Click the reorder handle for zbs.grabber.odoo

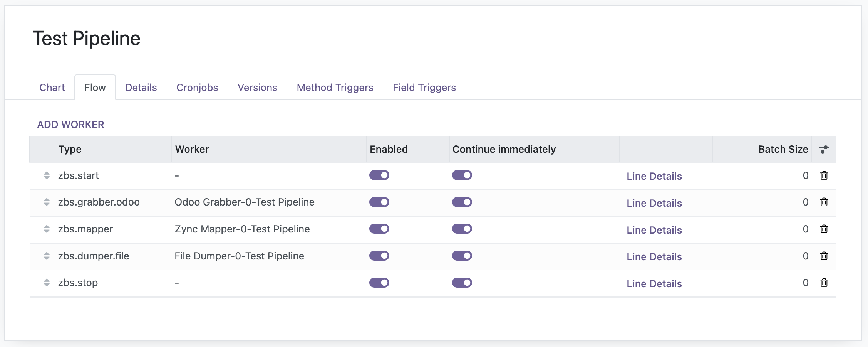coord(47,202)
